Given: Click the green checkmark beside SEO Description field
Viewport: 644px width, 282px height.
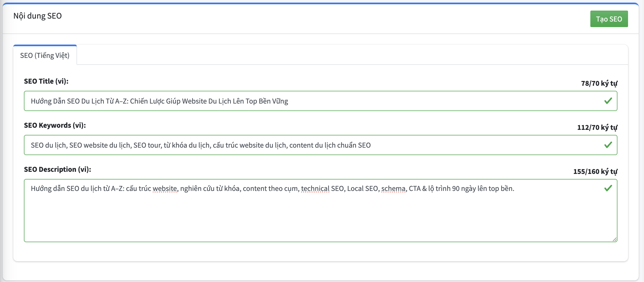Looking at the screenshot, I should point(608,189).
